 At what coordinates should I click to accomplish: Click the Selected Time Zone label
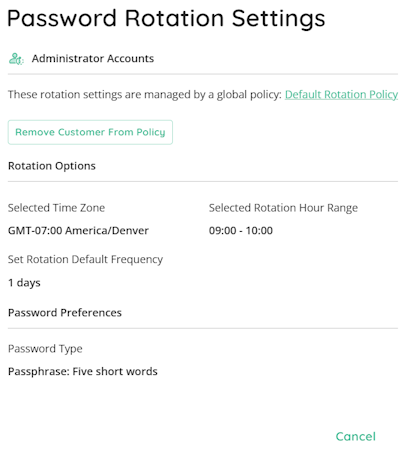click(56, 208)
